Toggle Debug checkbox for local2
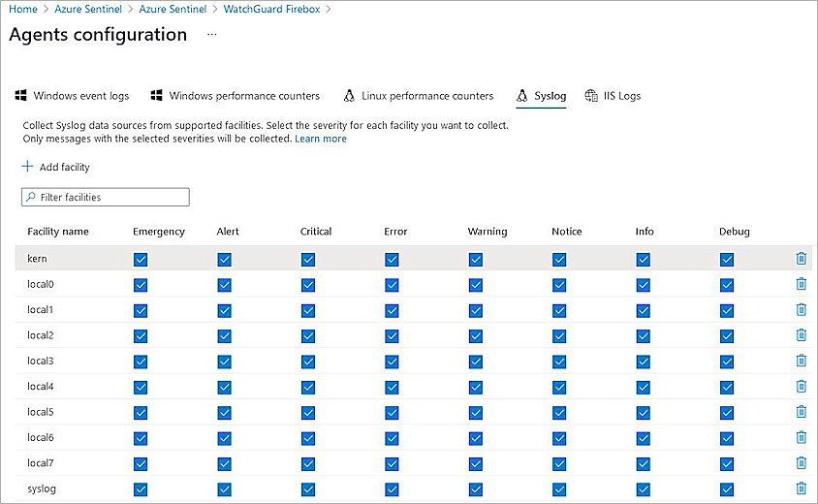Screen dimensions: 818x504 tap(727, 336)
